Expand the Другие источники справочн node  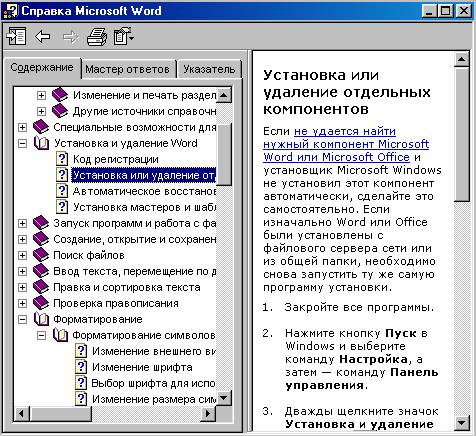pyautogui.click(x=41, y=111)
